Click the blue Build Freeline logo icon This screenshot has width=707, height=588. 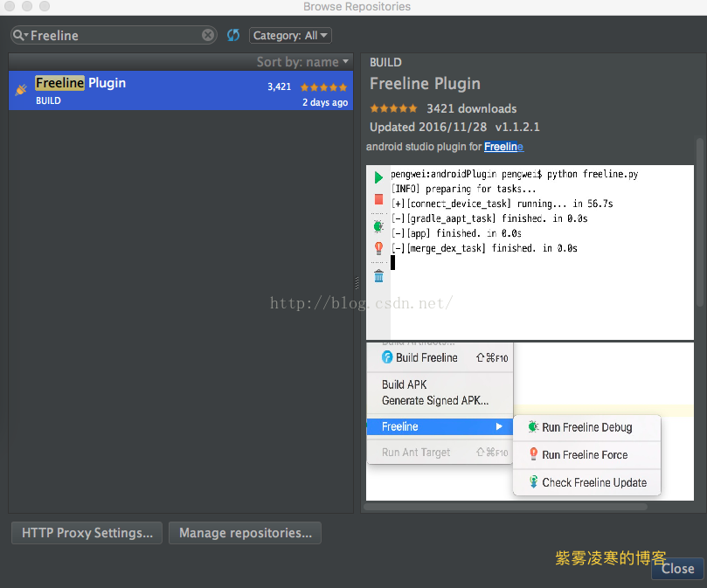pos(387,357)
